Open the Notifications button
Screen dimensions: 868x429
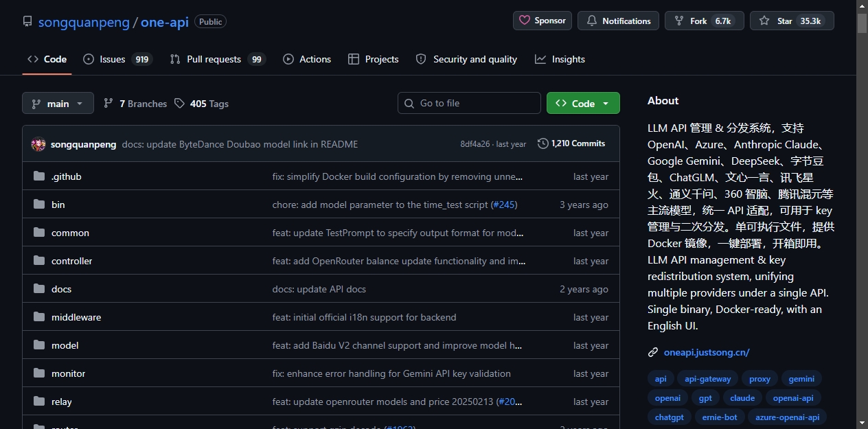click(x=618, y=21)
